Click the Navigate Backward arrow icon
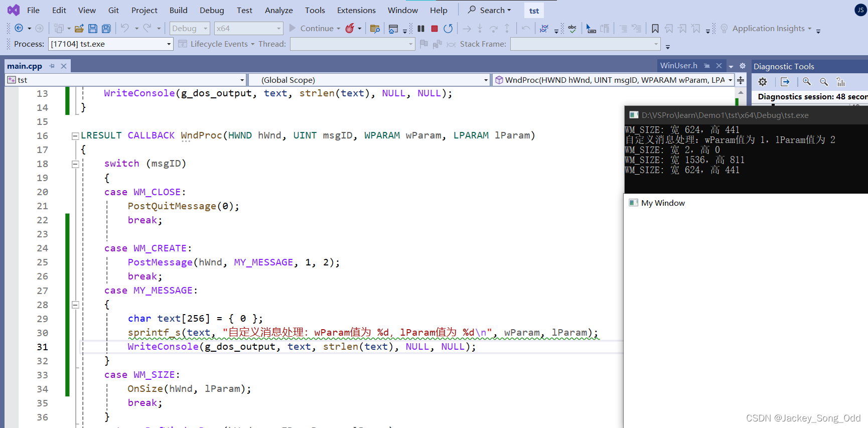The width and height of the screenshot is (868, 428). pos(19,28)
